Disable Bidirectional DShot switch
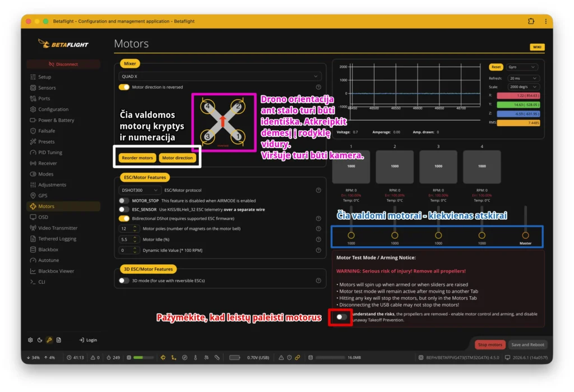The width and height of the screenshot is (574, 392). [124, 218]
